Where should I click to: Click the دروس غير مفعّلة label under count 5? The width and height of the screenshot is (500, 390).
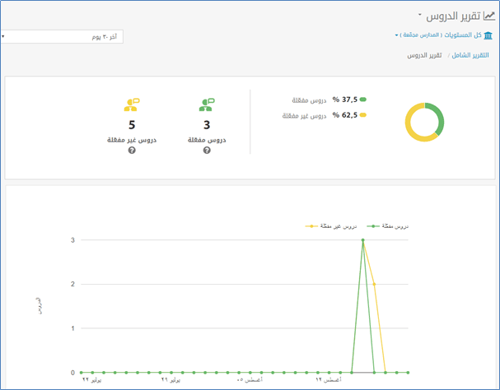pyautogui.click(x=132, y=140)
